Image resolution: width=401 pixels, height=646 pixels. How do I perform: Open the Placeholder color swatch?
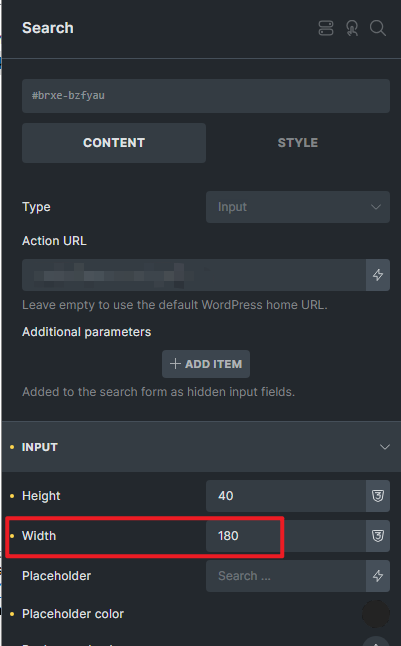pos(376,614)
